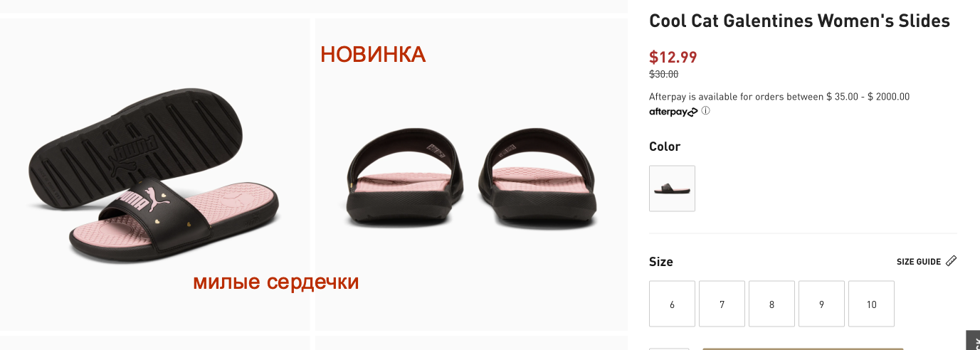Pick size 10
The height and width of the screenshot is (350, 980).
pyautogui.click(x=871, y=304)
